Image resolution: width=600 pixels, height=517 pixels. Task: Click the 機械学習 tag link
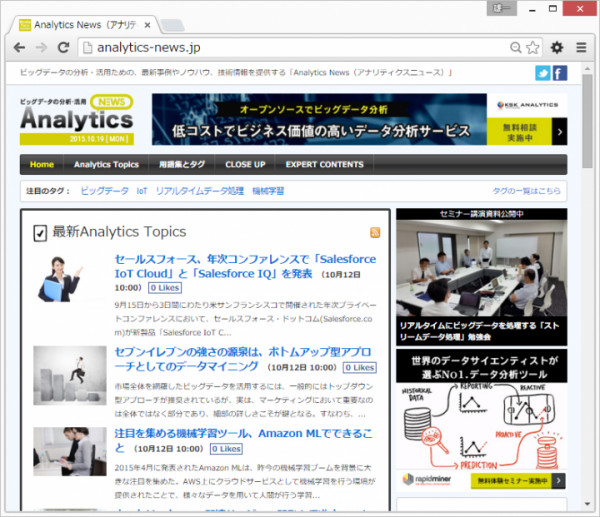tap(268, 191)
